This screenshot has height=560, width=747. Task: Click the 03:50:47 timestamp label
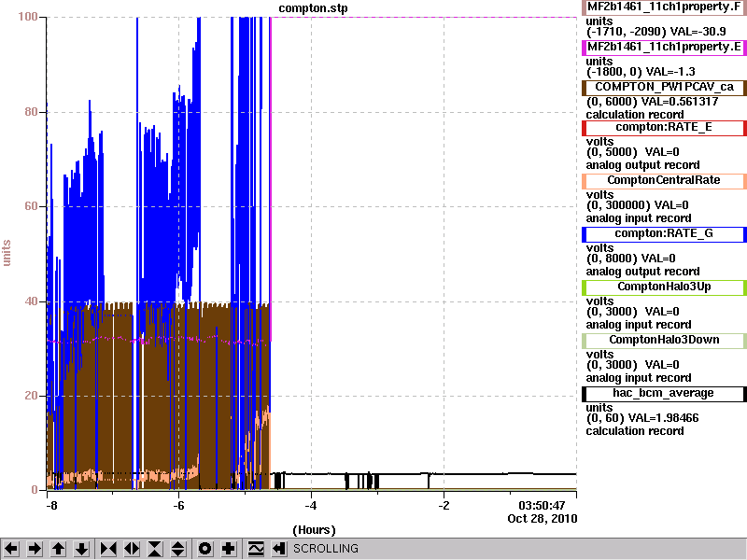542,506
